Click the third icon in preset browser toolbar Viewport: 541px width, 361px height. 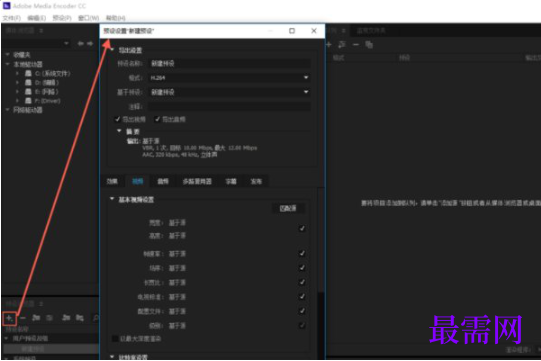pos(36,318)
